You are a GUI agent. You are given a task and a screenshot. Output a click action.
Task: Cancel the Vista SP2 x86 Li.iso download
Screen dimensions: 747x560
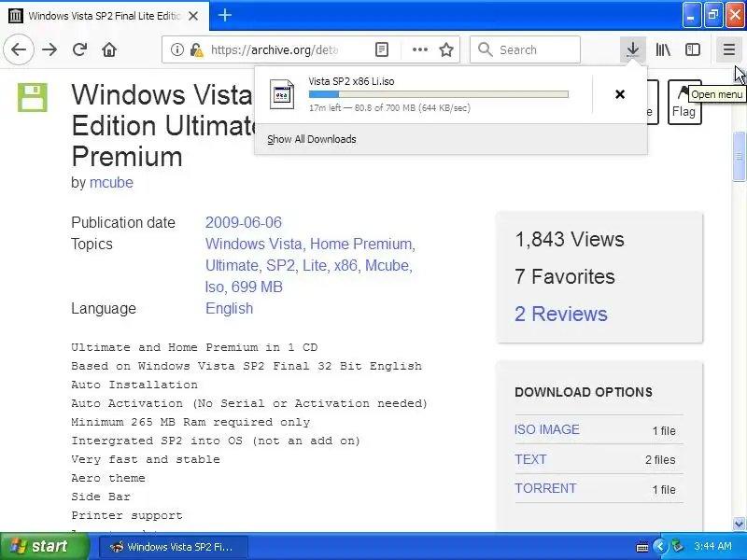pos(620,94)
